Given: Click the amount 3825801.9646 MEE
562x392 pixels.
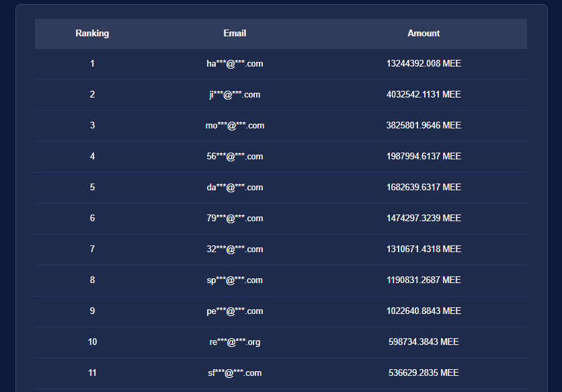Looking at the screenshot, I should pyautogui.click(x=424, y=126).
